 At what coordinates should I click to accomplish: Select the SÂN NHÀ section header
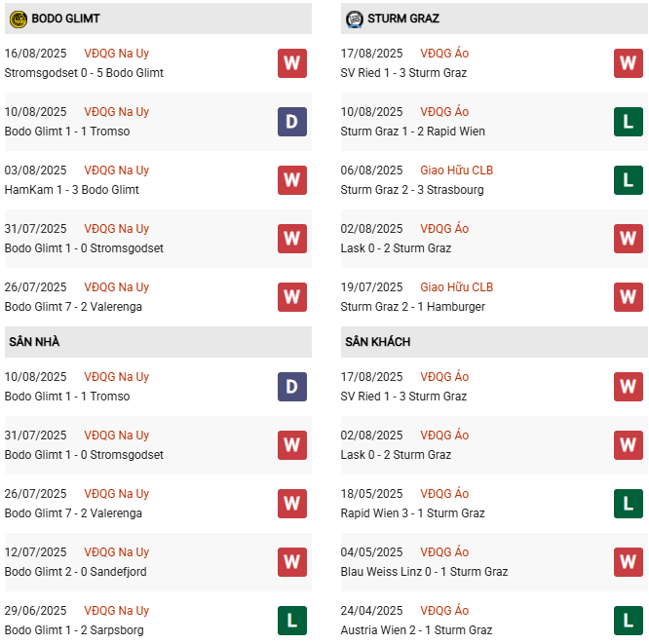[35, 342]
